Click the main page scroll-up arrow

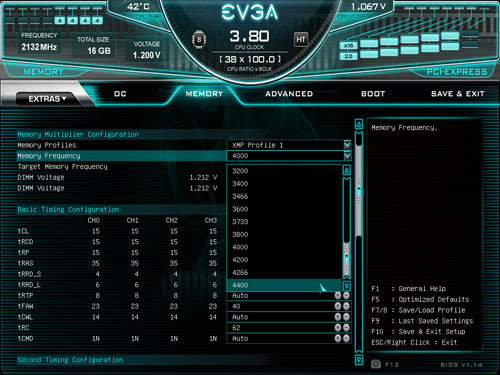click(x=359, y=124)
